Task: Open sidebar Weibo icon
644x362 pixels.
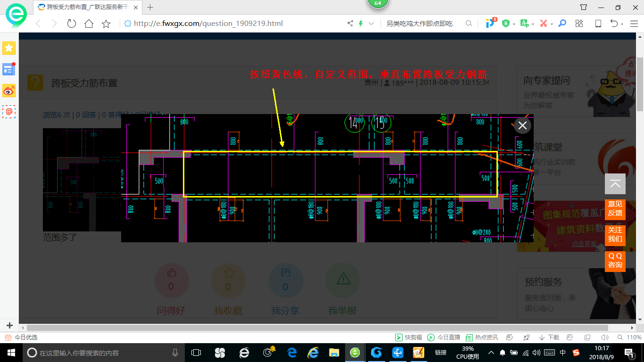Action: [9, 90]
